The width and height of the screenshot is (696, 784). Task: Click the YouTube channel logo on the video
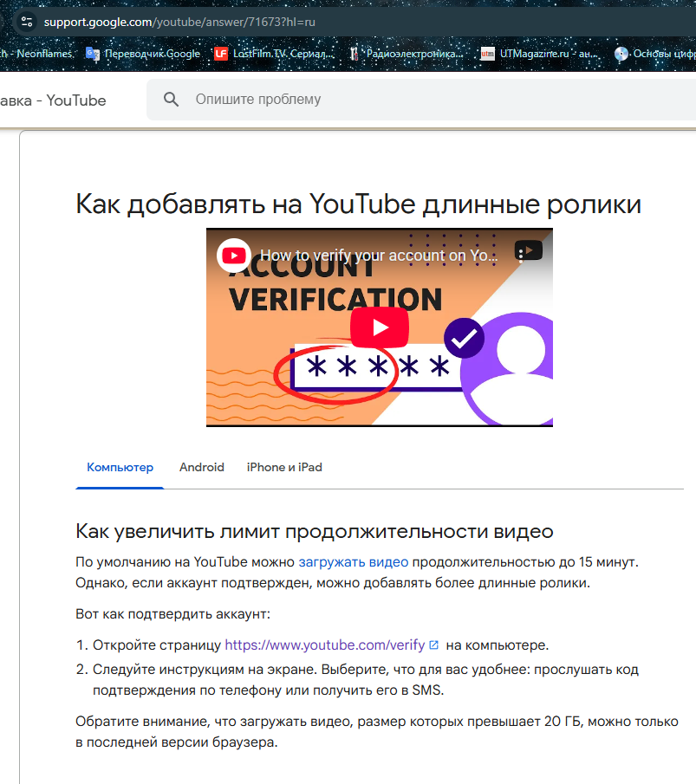point(234,256)
